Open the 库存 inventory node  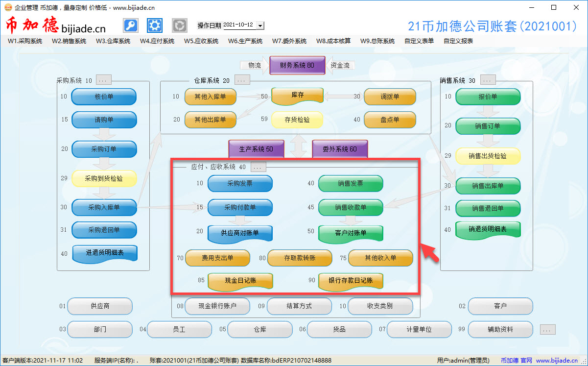click(297, 96)
